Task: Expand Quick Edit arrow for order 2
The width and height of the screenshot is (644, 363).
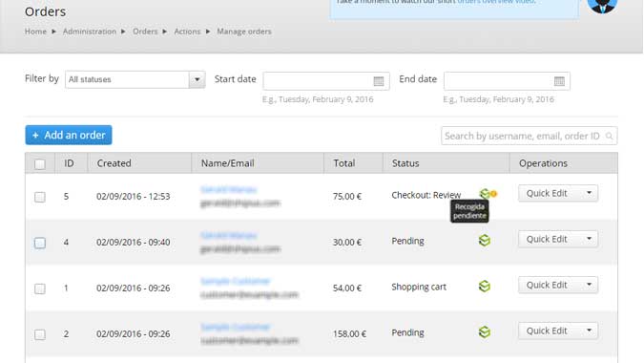Action: (x=589, y=331)
